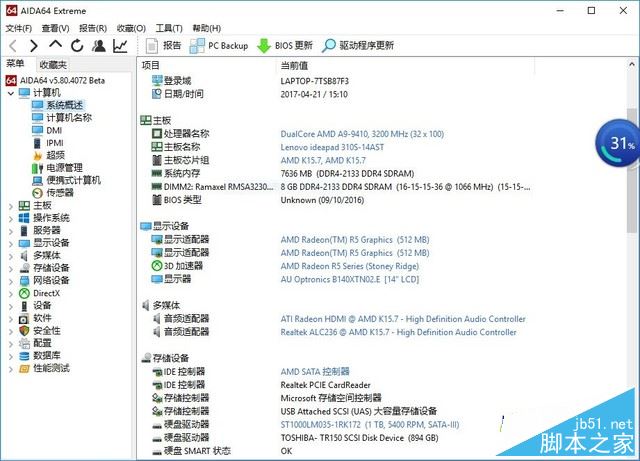Select 计算机名称 in the tree
640x461 pixels.
69,118
